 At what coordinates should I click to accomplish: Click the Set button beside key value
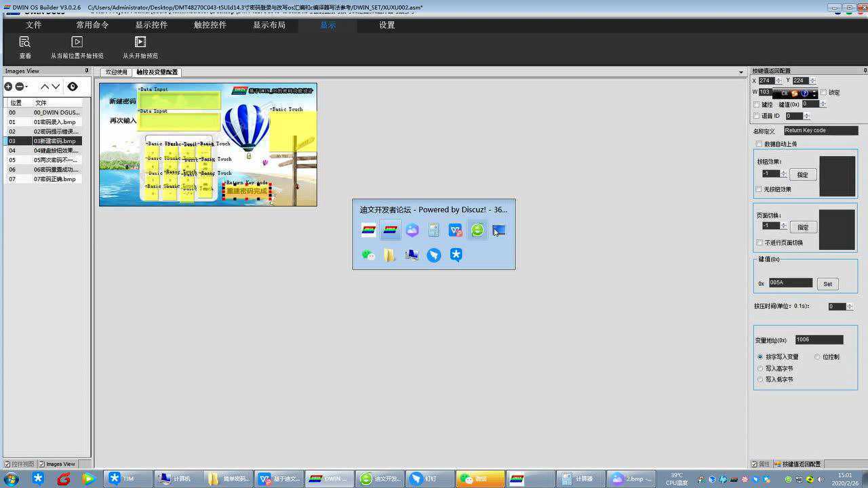coord(827,284)
